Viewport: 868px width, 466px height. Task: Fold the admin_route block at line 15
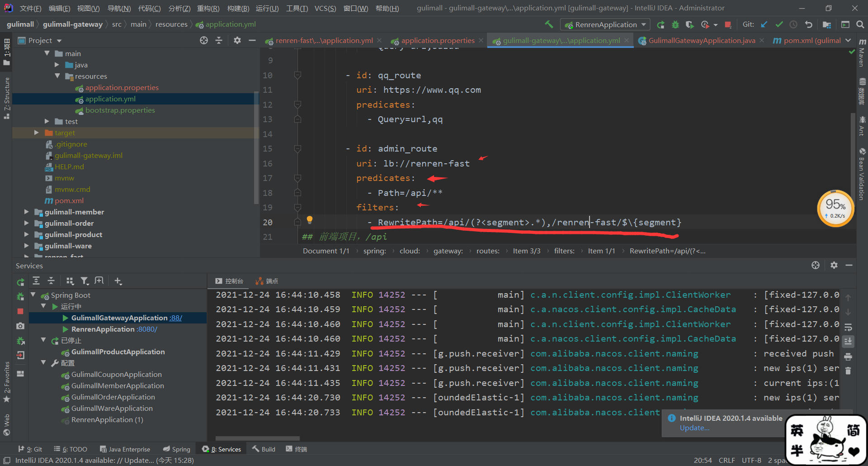pos(297,148)
